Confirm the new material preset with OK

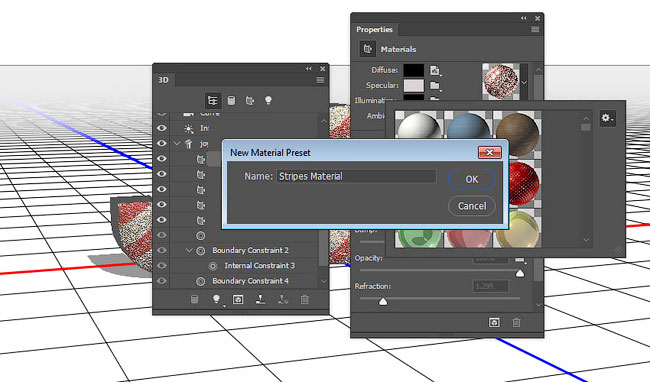[x=472, y=179]
